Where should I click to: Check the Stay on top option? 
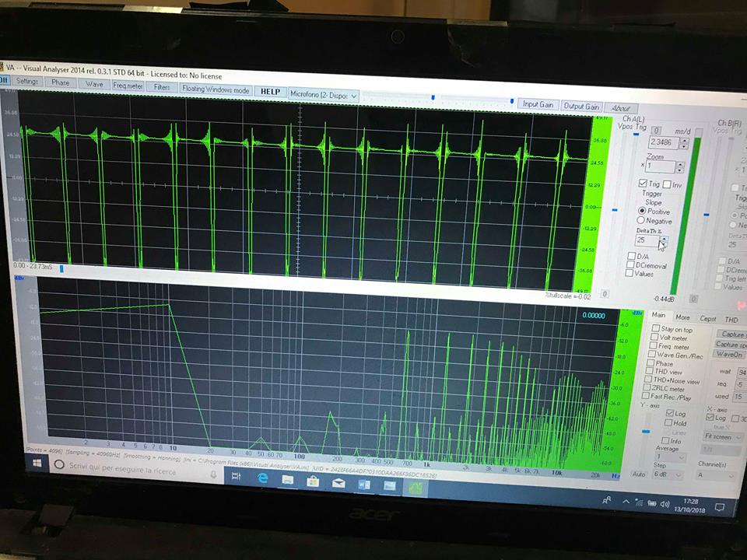point(655,328)
